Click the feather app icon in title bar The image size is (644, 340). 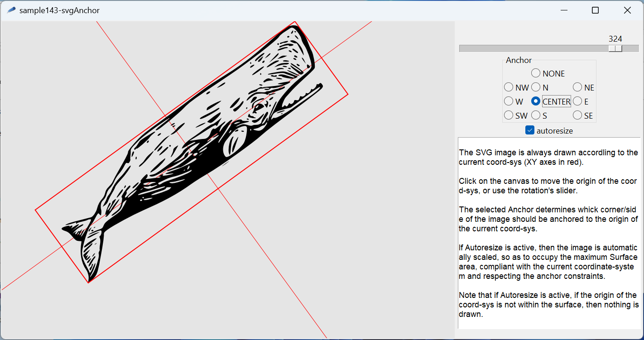(11, 10)
